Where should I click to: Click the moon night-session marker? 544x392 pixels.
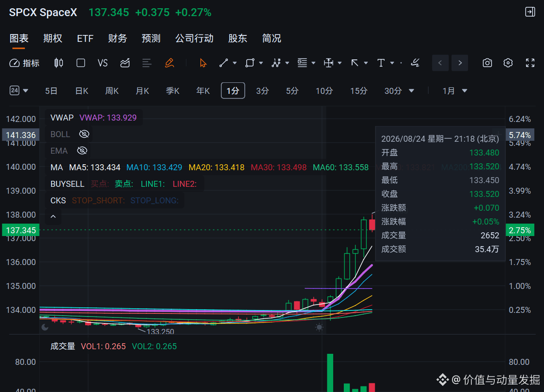coord(45,327)
